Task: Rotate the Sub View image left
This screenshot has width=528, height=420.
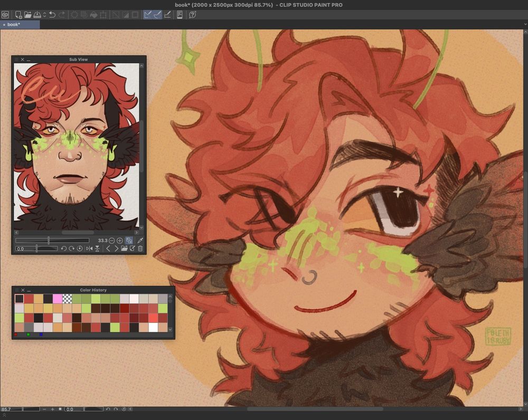Action: [64, 249]
